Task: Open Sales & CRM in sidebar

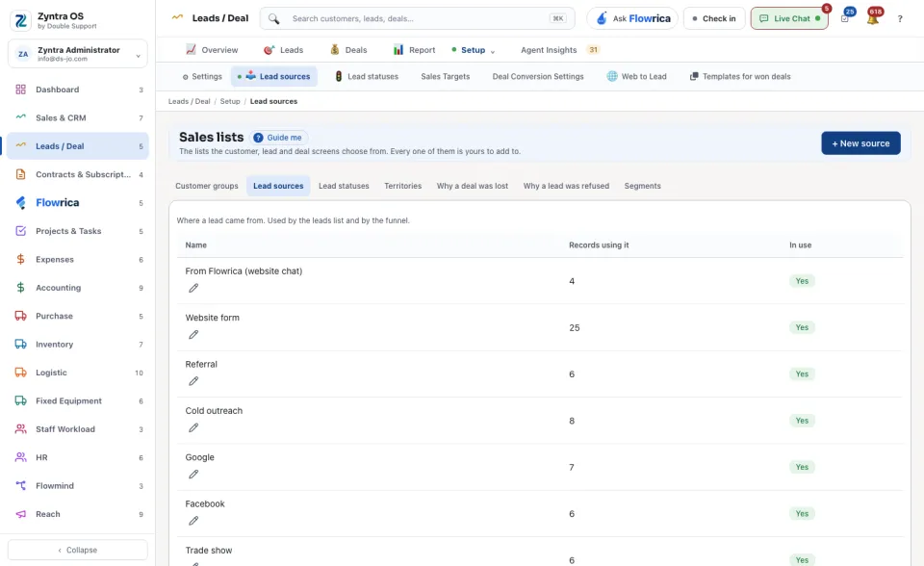Action: (x=78, y=117)
